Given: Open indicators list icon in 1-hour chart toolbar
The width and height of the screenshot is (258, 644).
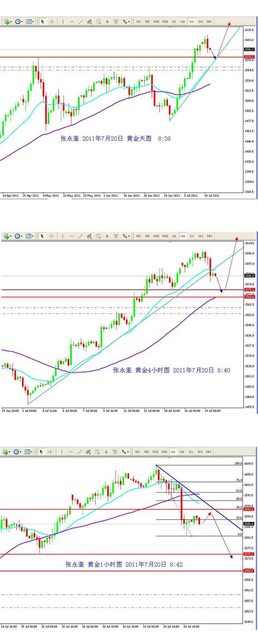Looking at the screenshot, I should (x=6, y=452).
